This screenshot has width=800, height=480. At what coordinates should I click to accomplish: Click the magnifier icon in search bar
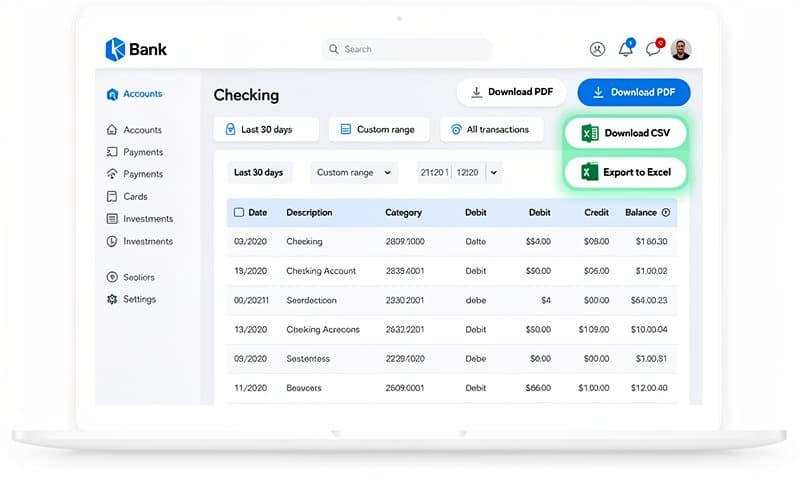point(334,49)
